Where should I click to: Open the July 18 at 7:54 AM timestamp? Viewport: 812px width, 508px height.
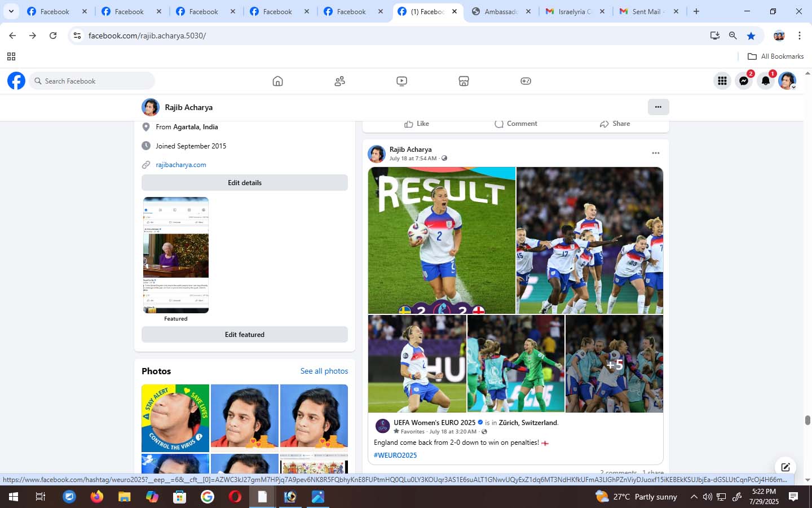click(x=413, y=159)
